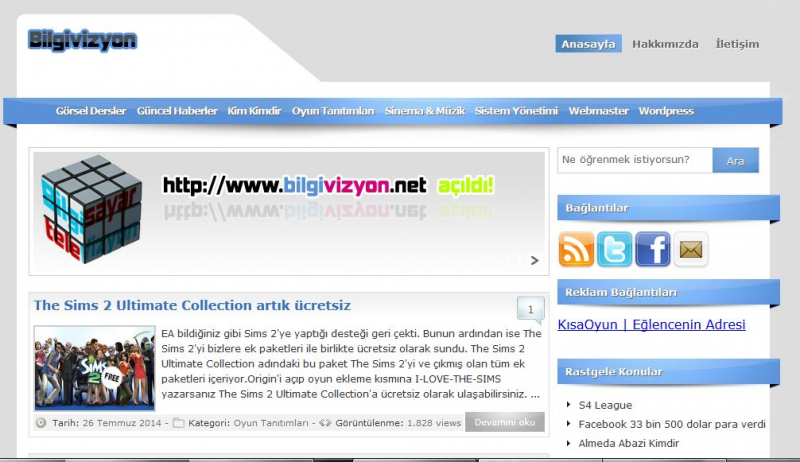Open Sinema & Müzik category

425,111
